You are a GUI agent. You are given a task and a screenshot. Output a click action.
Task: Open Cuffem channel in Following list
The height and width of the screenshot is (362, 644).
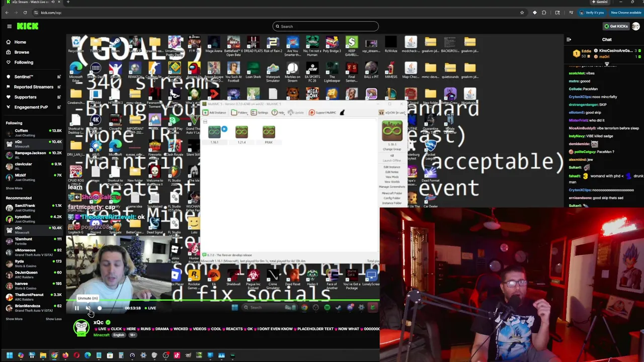coord(33,133)
